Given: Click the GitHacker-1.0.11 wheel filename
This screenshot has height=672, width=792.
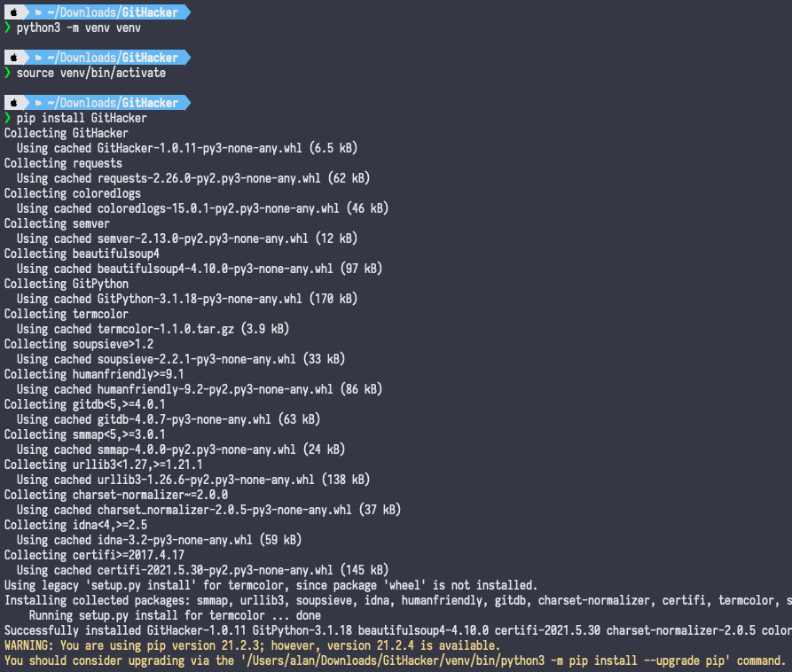Looking at the screenshot, I should tap(200, 148).
